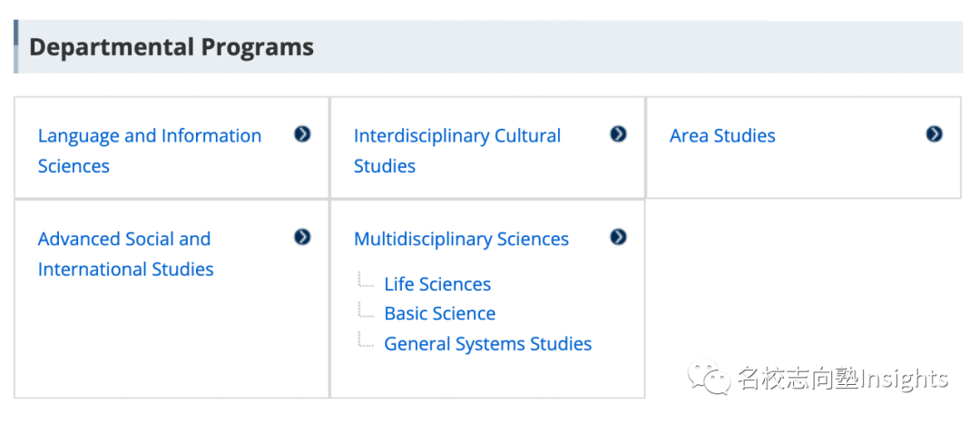Select the General Systems Studies sub-program
Screen dimensions: 980x424
(x=488, y=344)
